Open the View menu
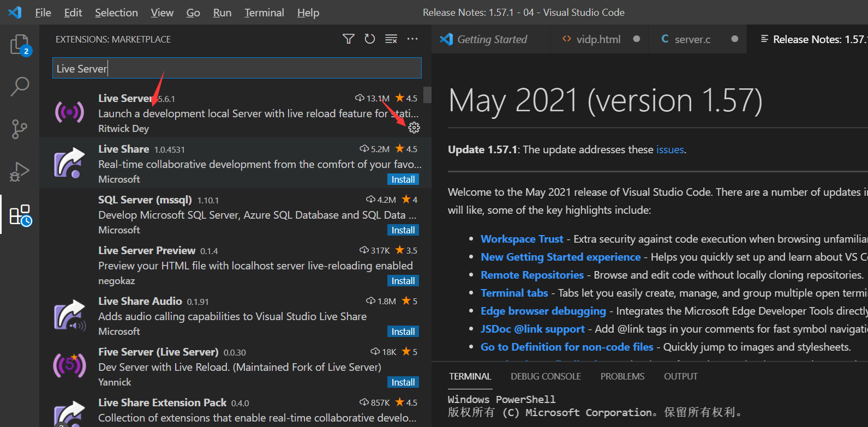This screenshot has width=868, height=427. click(x=162, y=13)
